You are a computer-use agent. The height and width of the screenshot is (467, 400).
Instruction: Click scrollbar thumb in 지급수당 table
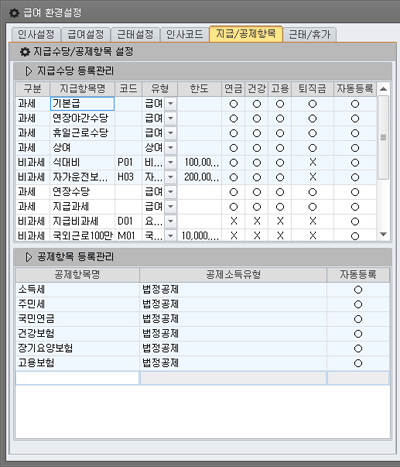(x=383, y=137)
